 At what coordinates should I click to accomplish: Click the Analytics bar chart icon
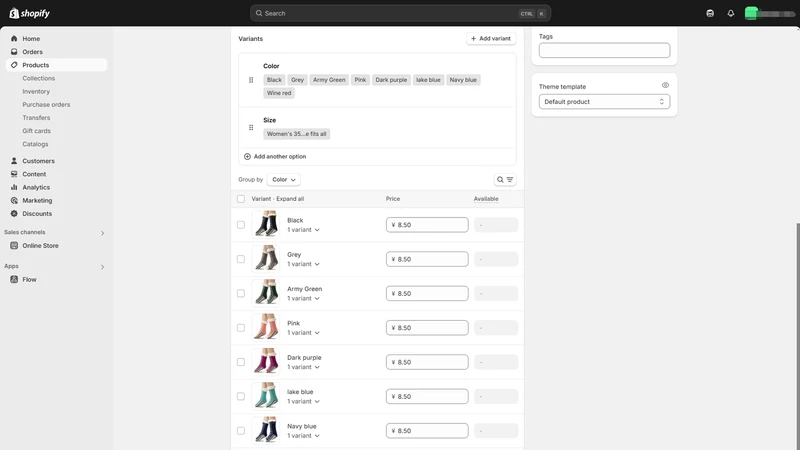(14, 187)
